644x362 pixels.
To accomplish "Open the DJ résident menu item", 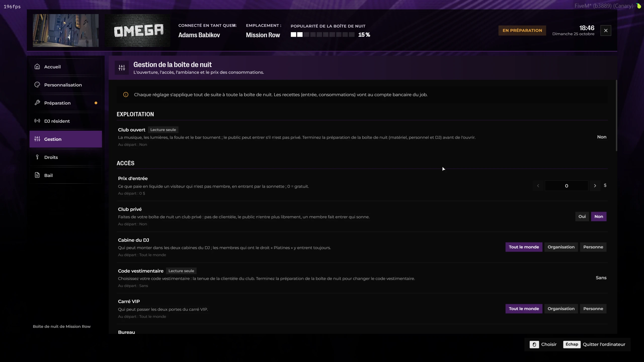I will 66,121.
